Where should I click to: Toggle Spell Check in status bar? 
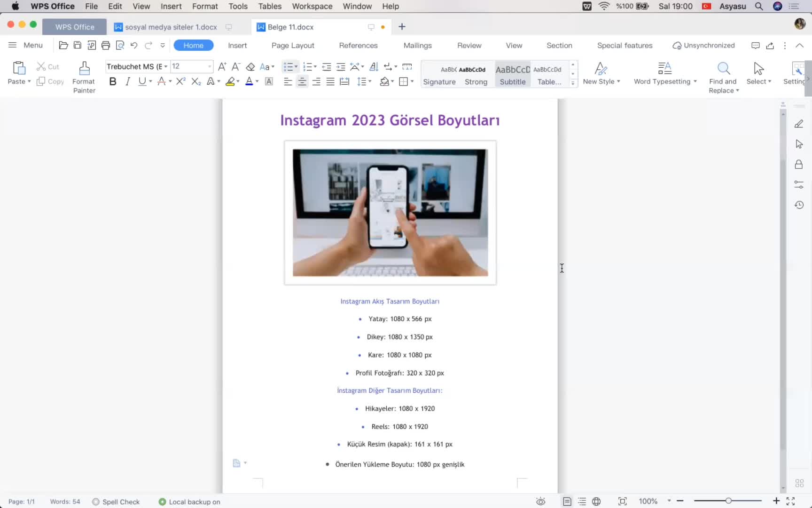coord(116,502)
